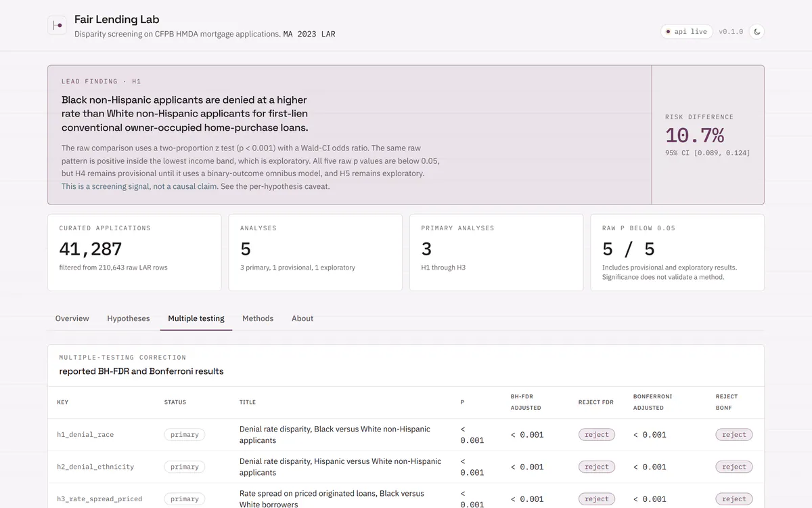Click the filtered from 210,643 raw LAR rows text

tap(114, 268)
